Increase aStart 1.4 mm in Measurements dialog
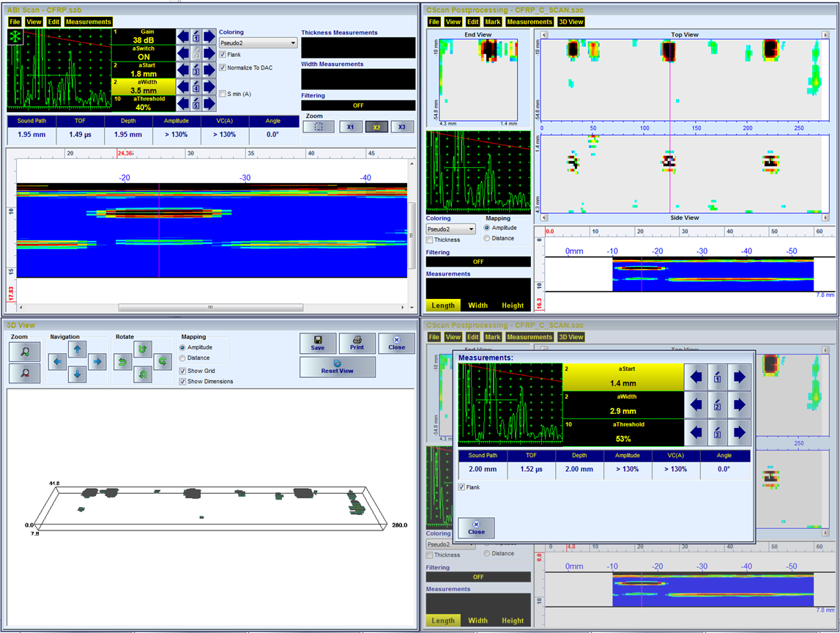840x633 pixels. click(739, 377)
